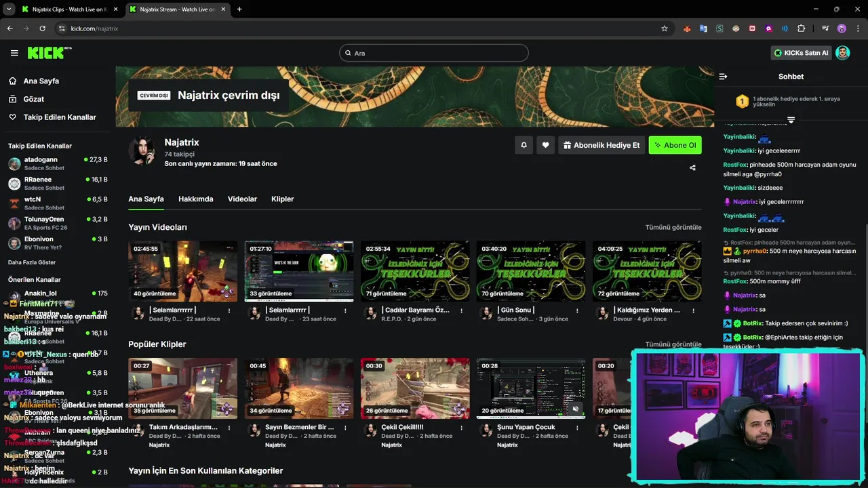Bookmark this page with star icon
The image size is (868, 488).
[665, 28]
